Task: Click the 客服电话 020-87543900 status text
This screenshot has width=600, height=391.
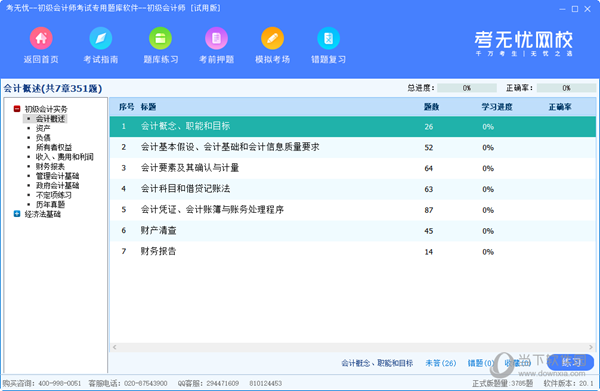Action: (x=128, y=383)
